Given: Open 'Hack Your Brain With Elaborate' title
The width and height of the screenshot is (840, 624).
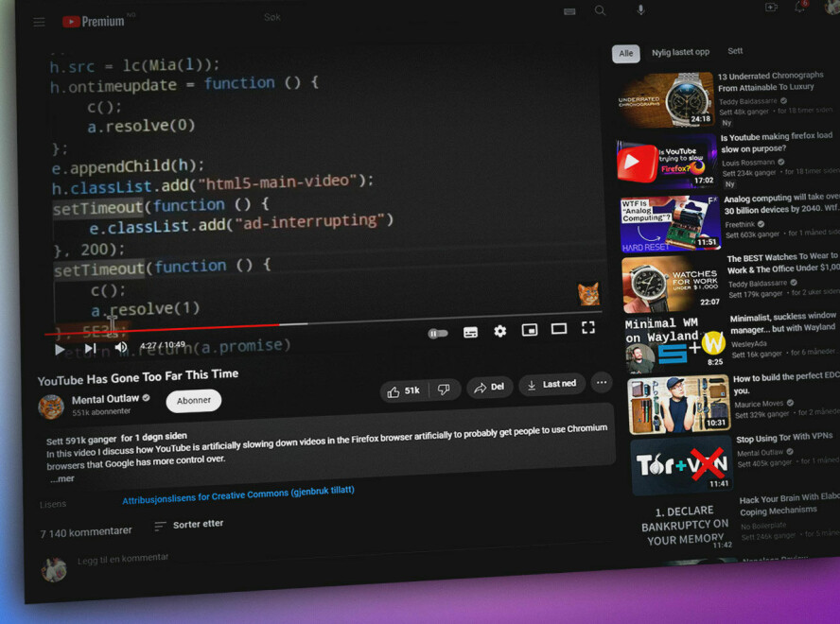Looking at the screenshot, I should 789,505.
